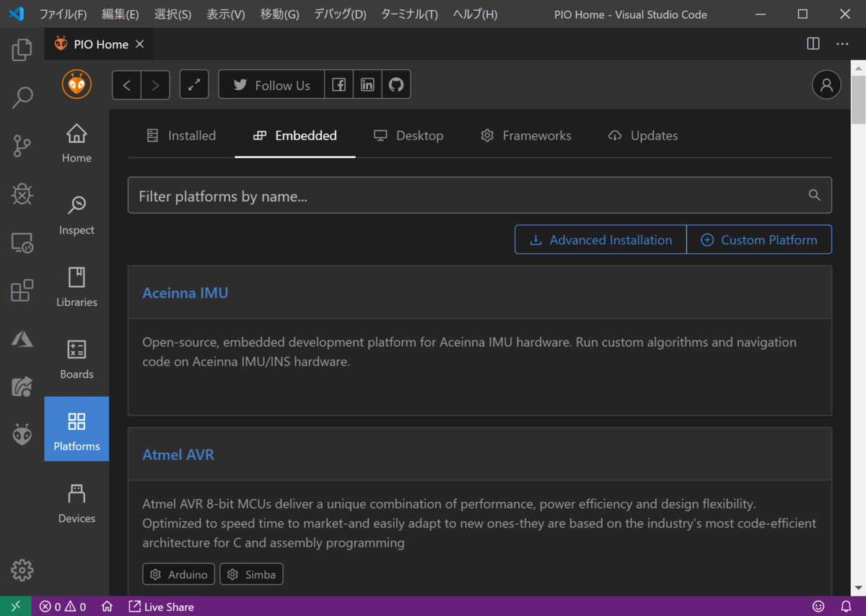Split the editor with split icon
This screenshot has width=866, height=616.
[x=813, y=44]
